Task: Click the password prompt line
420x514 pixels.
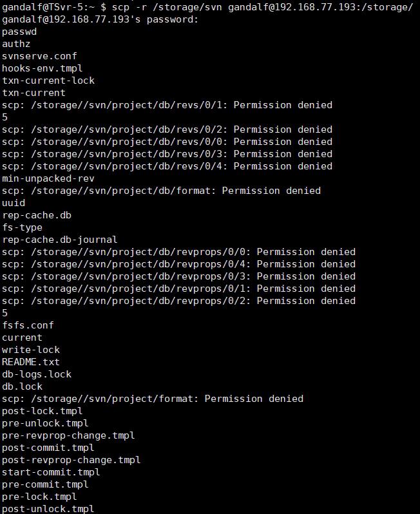Action: [100, 19]
